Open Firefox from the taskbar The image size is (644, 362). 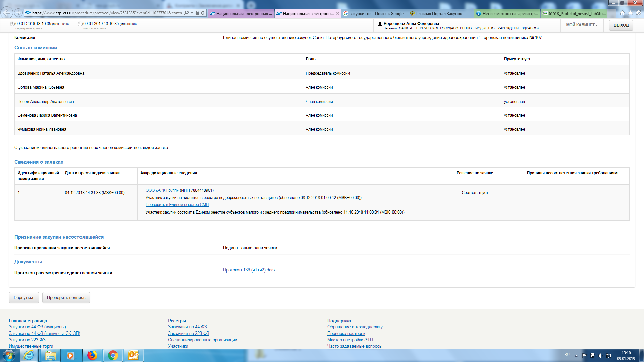[x=92, y=355]
